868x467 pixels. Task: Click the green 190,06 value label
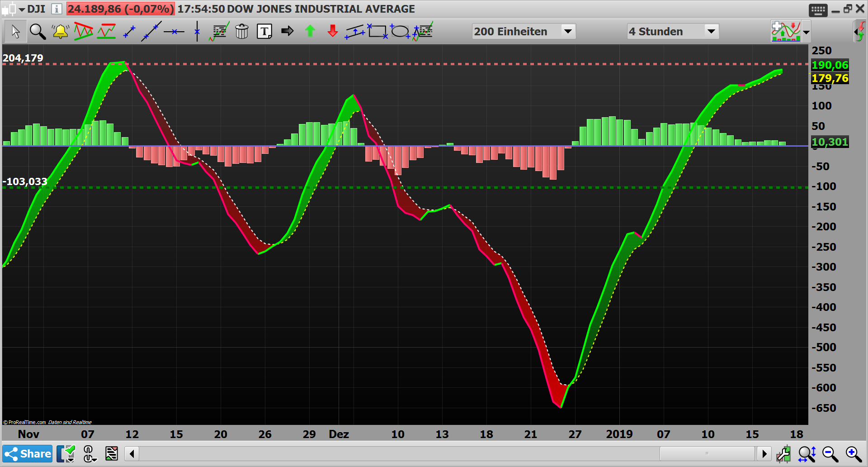pyautogui.click(x=830, y=65)
